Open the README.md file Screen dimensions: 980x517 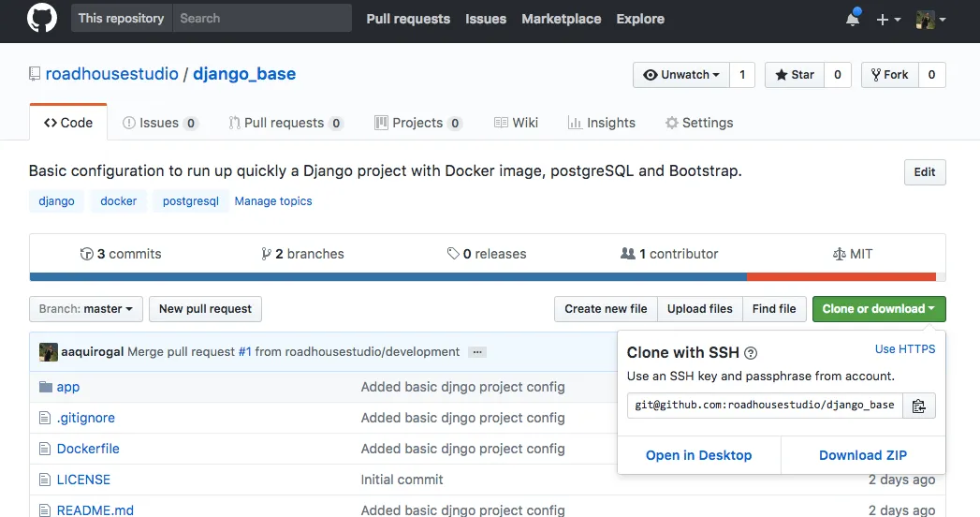95,510
